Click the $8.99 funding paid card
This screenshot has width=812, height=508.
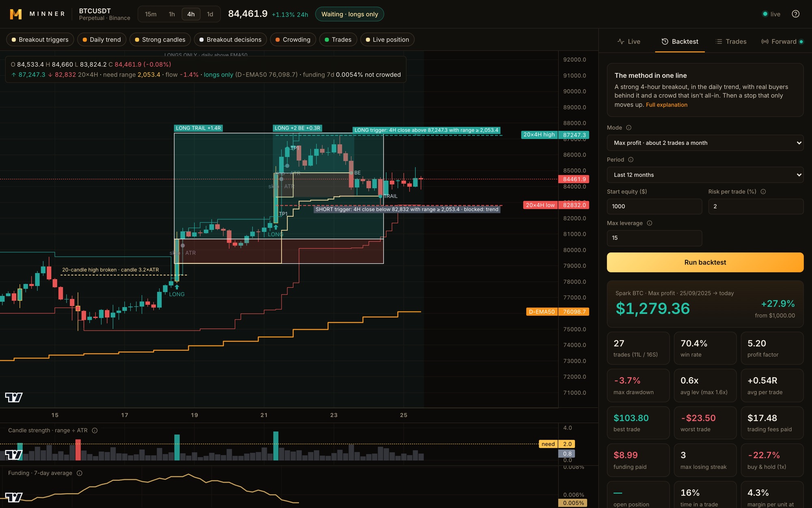[638, 460]
